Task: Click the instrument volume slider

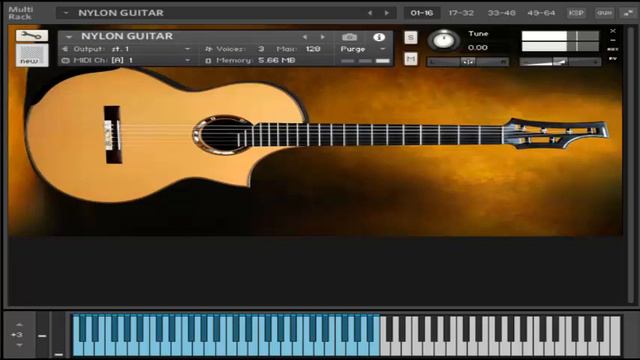Action: click(x=560, y=62)
